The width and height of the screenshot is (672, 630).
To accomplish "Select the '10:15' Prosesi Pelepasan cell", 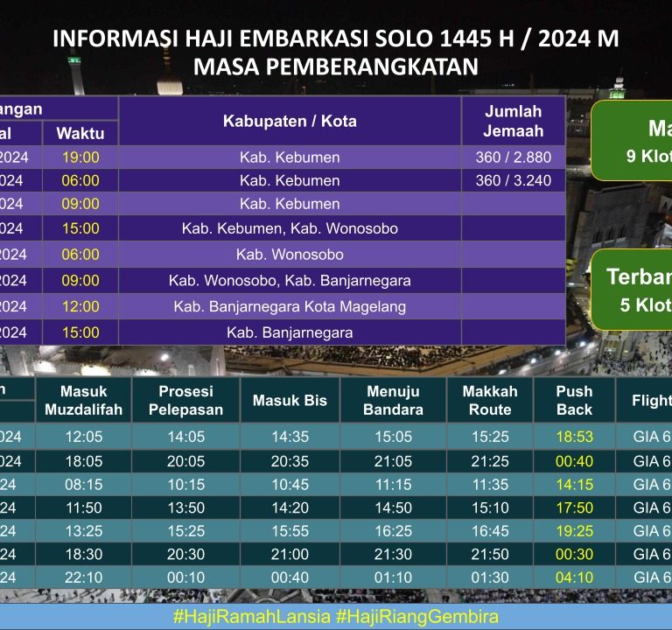I will pos(186,484).
